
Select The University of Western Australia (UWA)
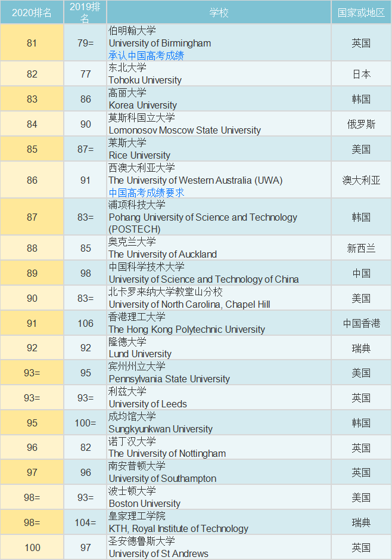[x=195, y=180]
